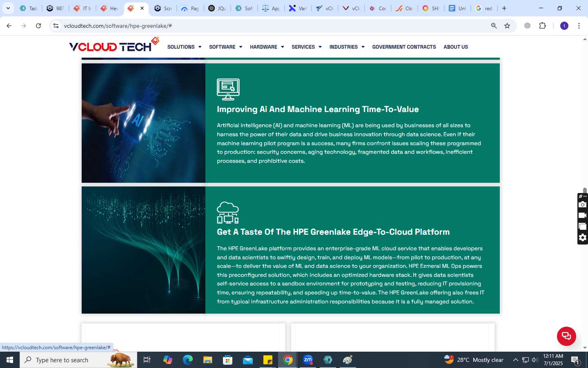Viewport: 588px width, 368px height.
Task: Open the notification center icon
Action: point(575,360)
